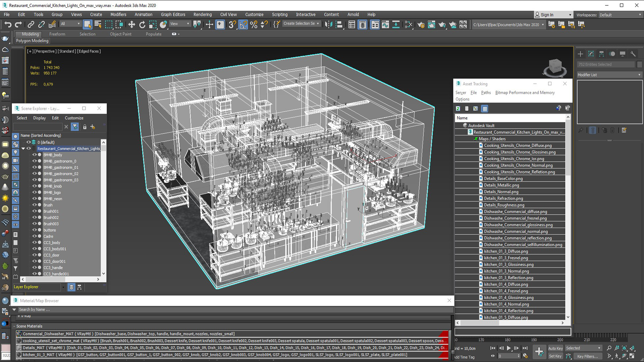Toggle visibility of CC3_door
Image resolution: width=644 pixels, height=362 pixels.
click(x=34, y=255)
